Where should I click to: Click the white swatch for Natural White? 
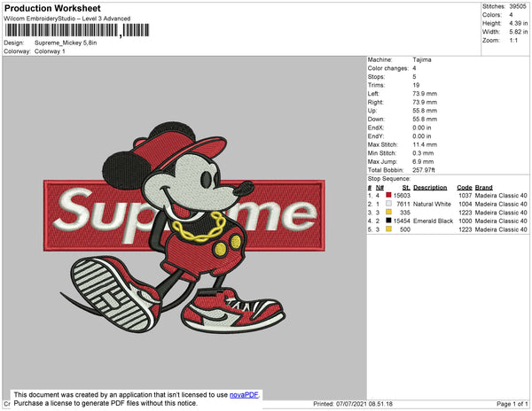click(388, 204)
